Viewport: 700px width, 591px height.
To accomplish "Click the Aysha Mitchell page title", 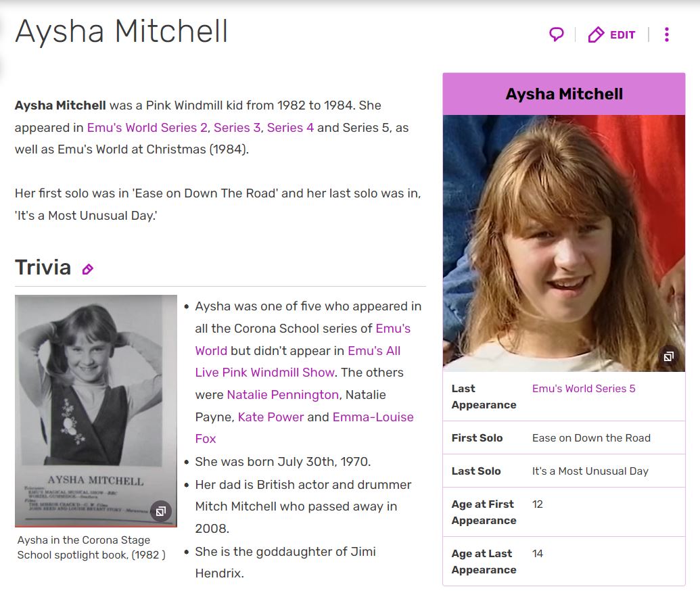I will pyautogui.click(x=122, y=32).
